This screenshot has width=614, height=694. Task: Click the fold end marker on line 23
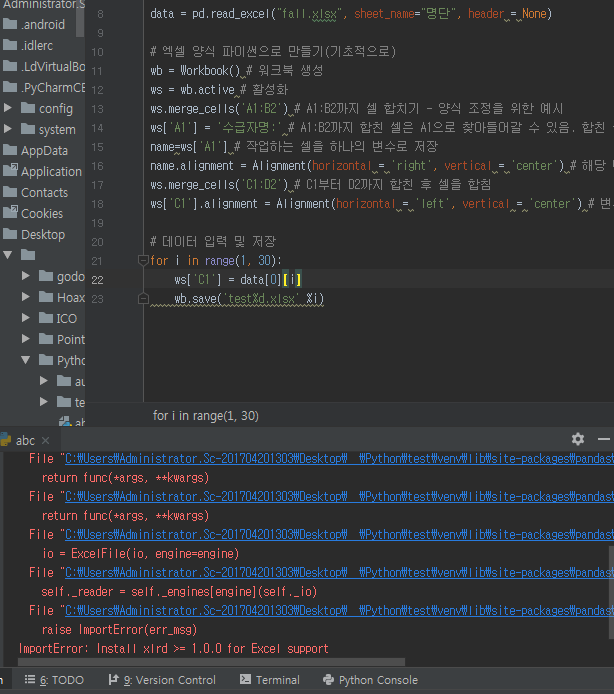click(142, 299)
